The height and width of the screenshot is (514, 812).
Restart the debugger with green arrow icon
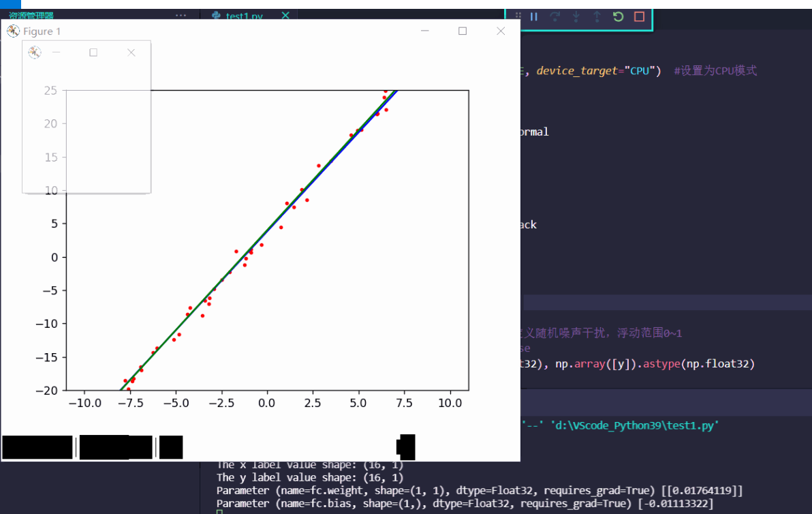click(618, 16)
